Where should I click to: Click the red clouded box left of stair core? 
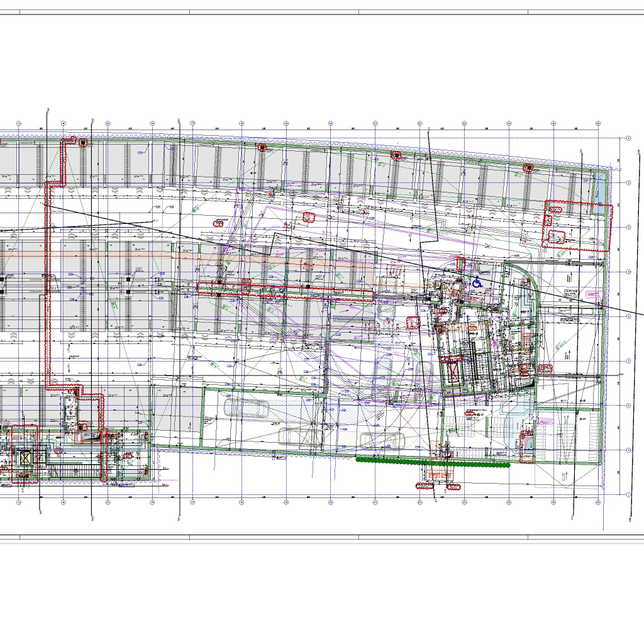tap(413, 323)
